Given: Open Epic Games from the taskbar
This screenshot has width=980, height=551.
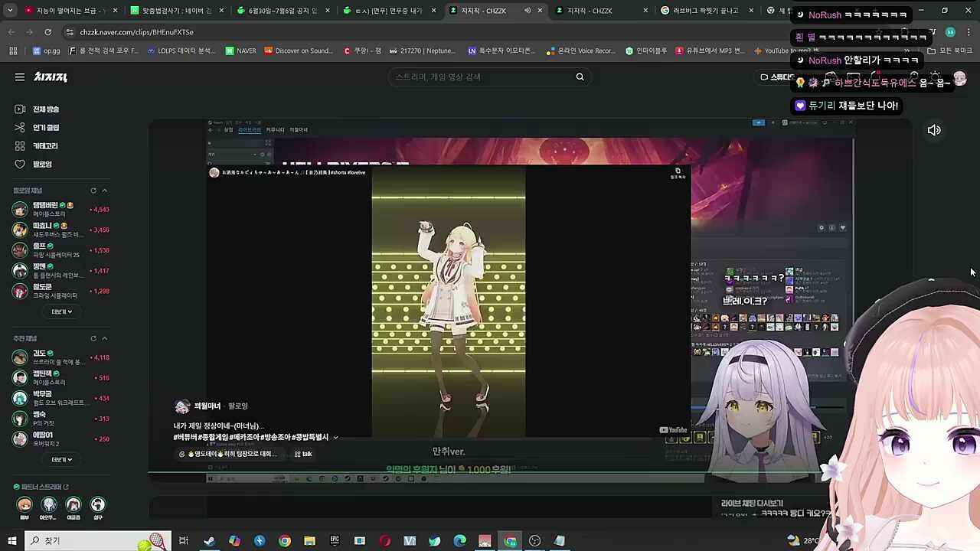Looking at the screenshot, I should pyautogui.click(x=335, y=541).
